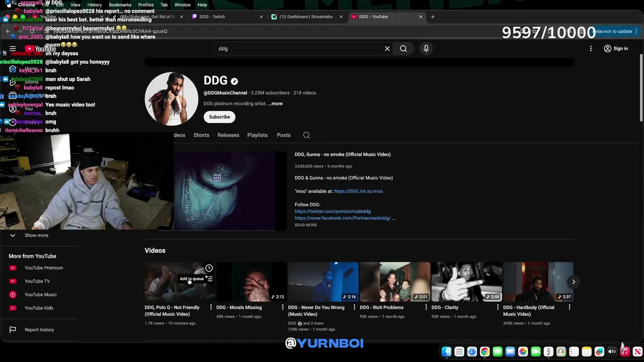Open the Window menu in menu bar
The width and height of the screenshot is (644, 362).
point(183,5)
